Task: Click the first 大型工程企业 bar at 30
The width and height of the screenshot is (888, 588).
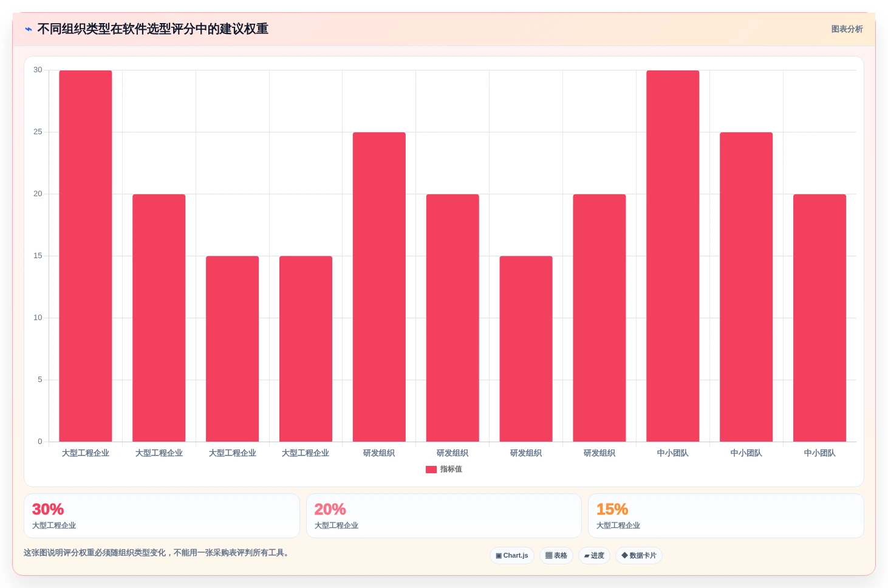Action: 86,256
